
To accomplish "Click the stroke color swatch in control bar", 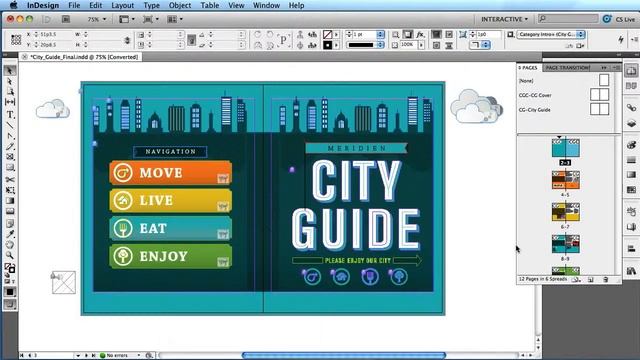I will coord(327,45).
